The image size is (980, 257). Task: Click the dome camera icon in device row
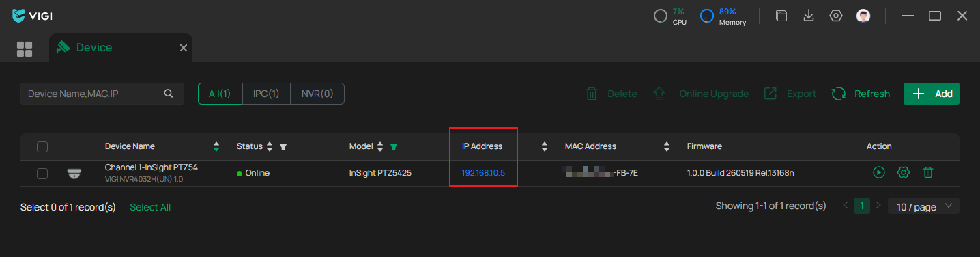coord(74,174)
